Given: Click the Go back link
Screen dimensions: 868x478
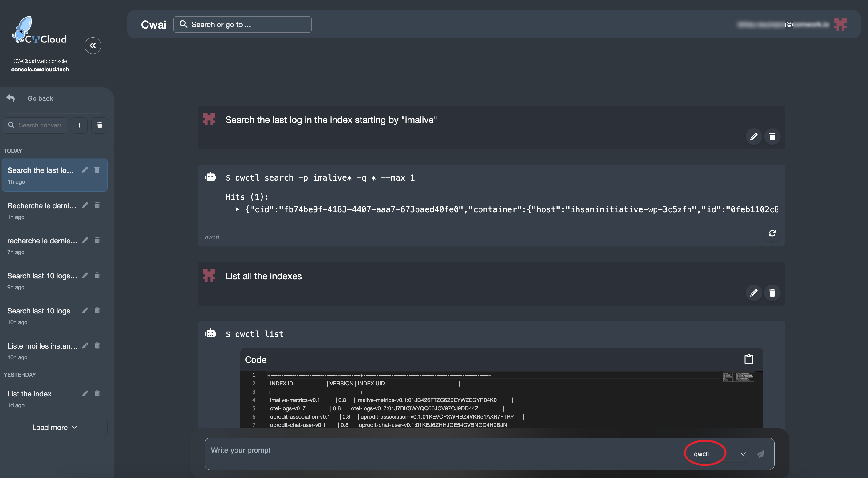Looking at the screenshot, I should [40, 98].
